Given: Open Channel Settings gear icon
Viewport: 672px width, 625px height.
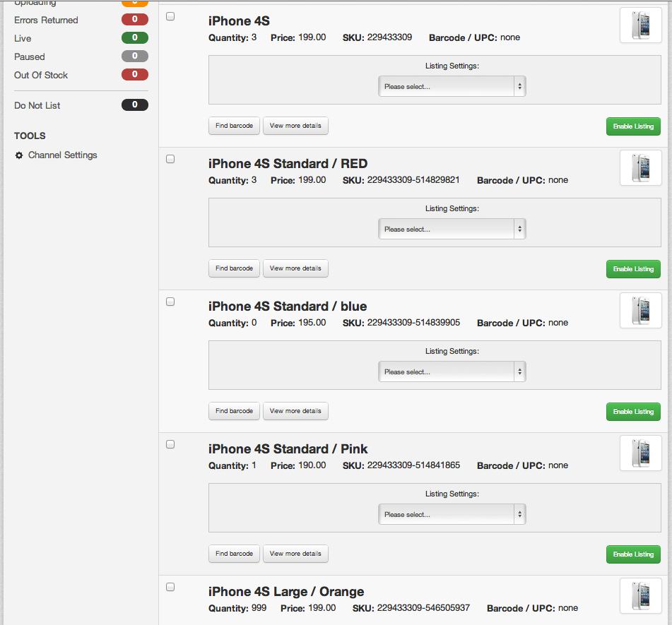Looking at the screenshot, I should (x=19, y=155).
